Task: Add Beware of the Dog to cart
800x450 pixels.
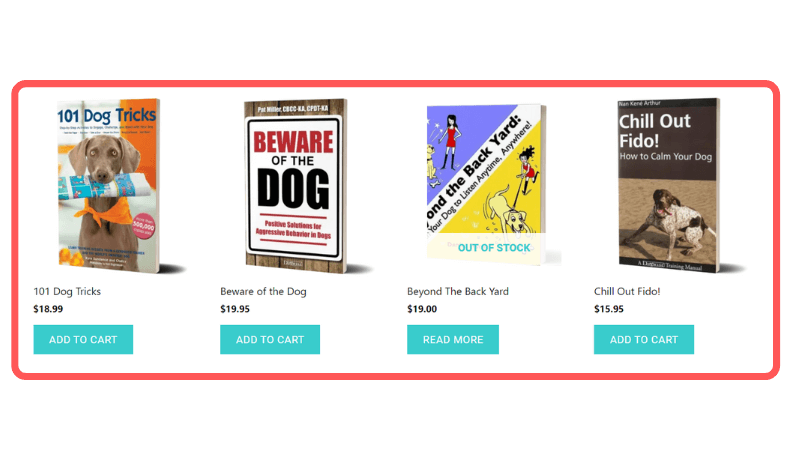Action: tap(270, 339)
